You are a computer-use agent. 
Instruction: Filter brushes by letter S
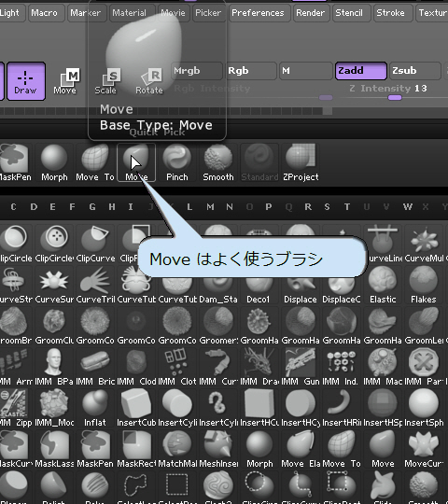point(328,206)
